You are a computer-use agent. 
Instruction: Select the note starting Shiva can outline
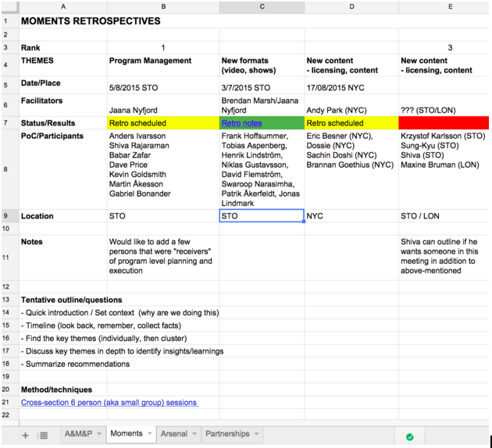coord(444,258)
